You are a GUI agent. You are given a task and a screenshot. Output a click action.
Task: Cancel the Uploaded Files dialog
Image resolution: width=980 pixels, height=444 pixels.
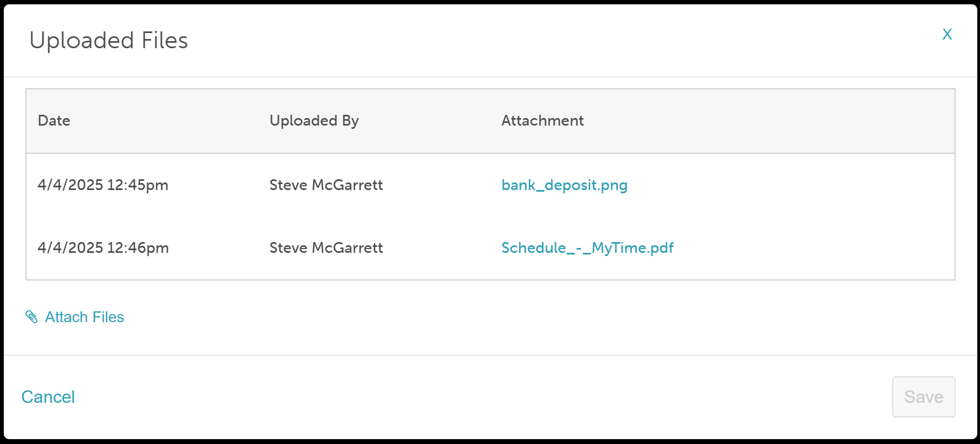(48, 397)
